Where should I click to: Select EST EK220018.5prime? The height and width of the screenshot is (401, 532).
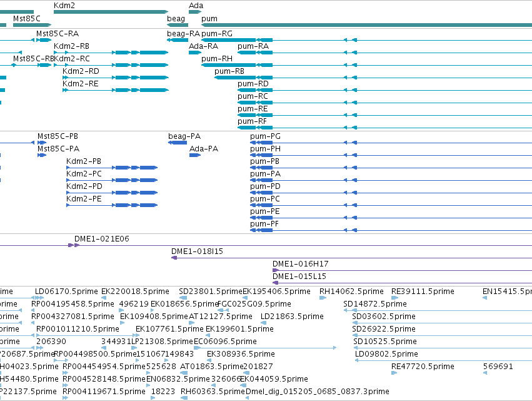click(135, 292)
